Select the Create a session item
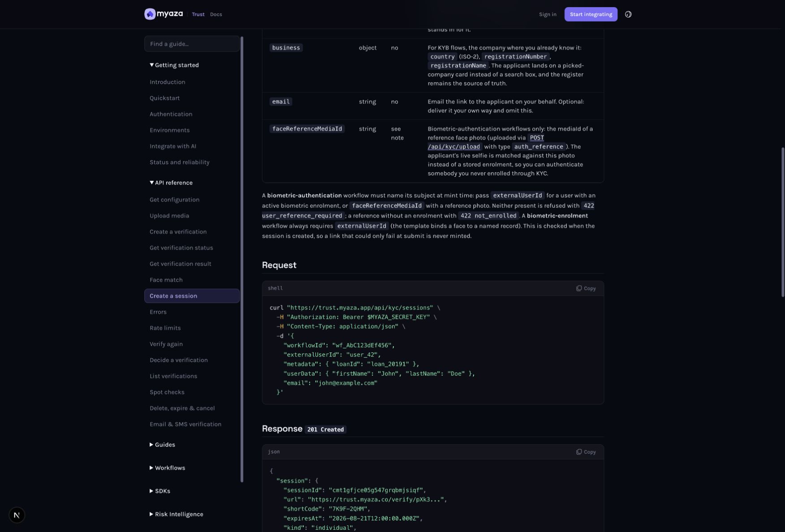Viewport: 785px width, 532px height. click(x=192, y=296)
